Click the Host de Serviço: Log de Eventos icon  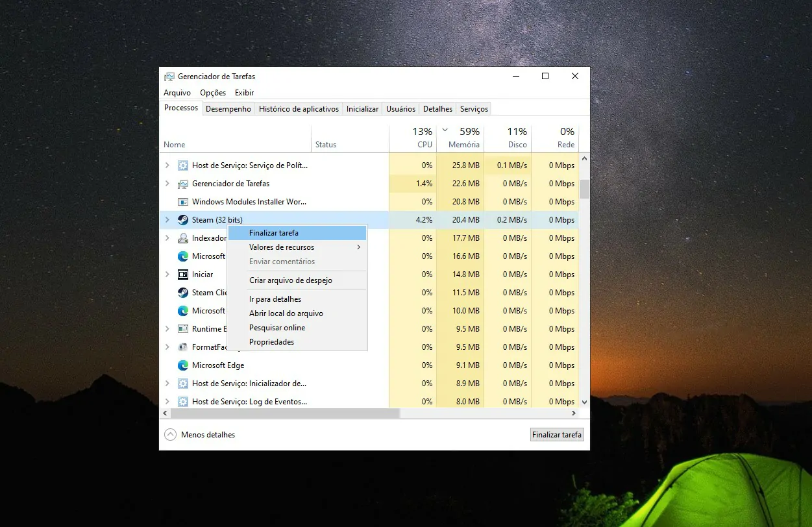pyautogui.click(x=183, y=402)
